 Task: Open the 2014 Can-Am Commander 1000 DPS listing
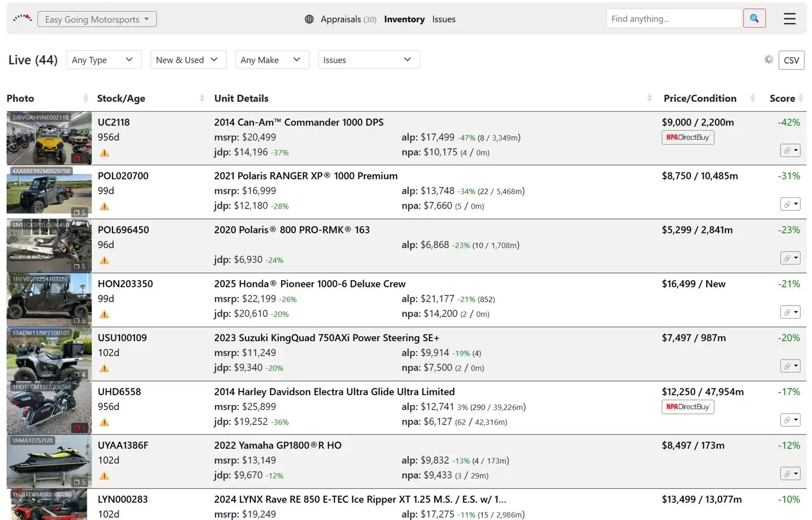(x=299, y=123)
